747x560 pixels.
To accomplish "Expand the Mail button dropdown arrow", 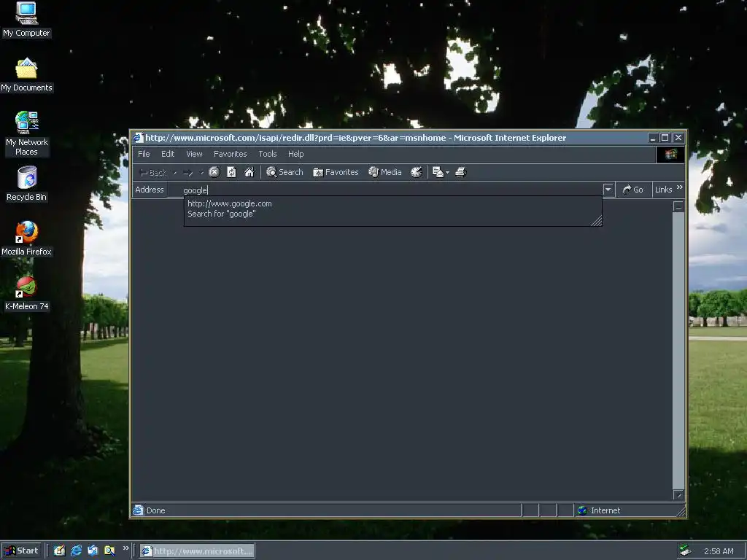I will click(x=447, y=173).
